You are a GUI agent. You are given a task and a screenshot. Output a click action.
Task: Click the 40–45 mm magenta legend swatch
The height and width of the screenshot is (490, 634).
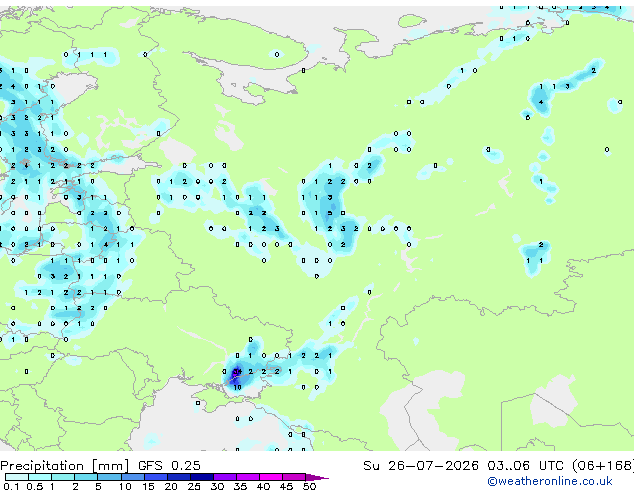click(271, 477)
